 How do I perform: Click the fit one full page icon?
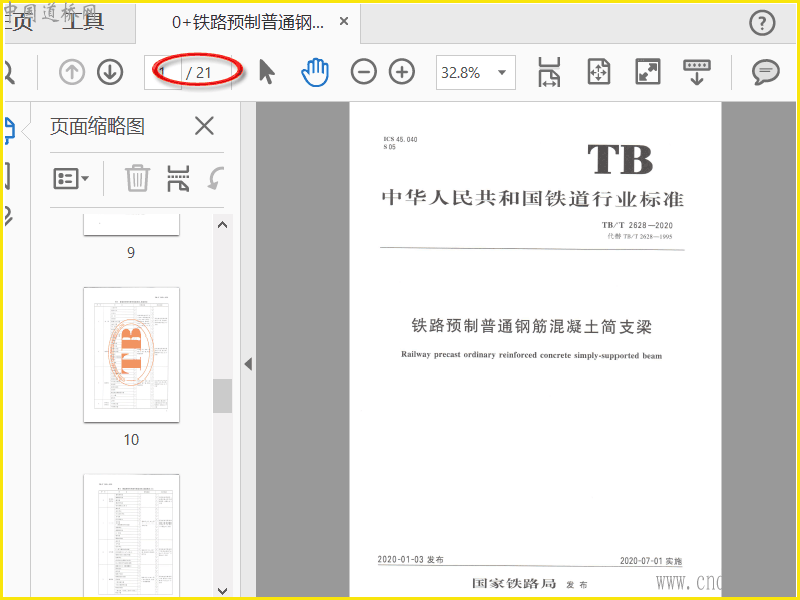click(x=598, y=72)
